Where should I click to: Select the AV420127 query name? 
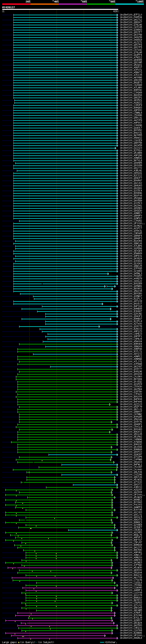tap(8, 7)
